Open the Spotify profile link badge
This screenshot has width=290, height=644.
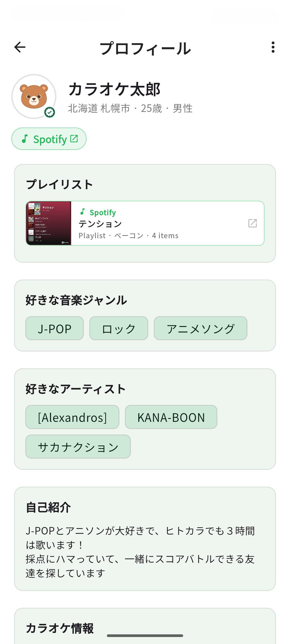coord(49,139)
